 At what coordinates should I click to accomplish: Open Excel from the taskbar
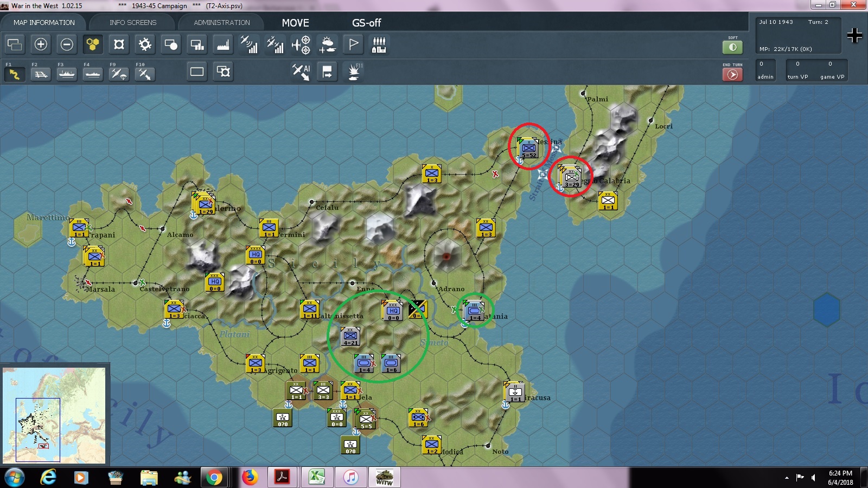[316, 478]
